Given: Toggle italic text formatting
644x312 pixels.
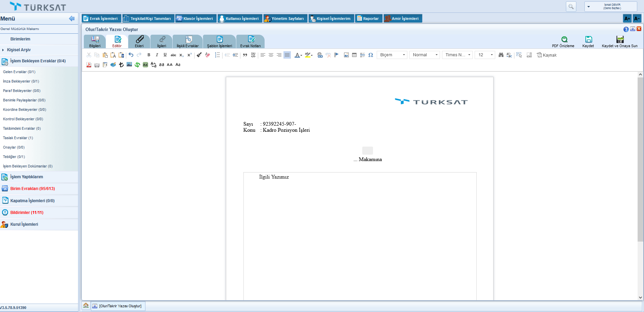Looking at the screenshot, I should pos(157,55).
